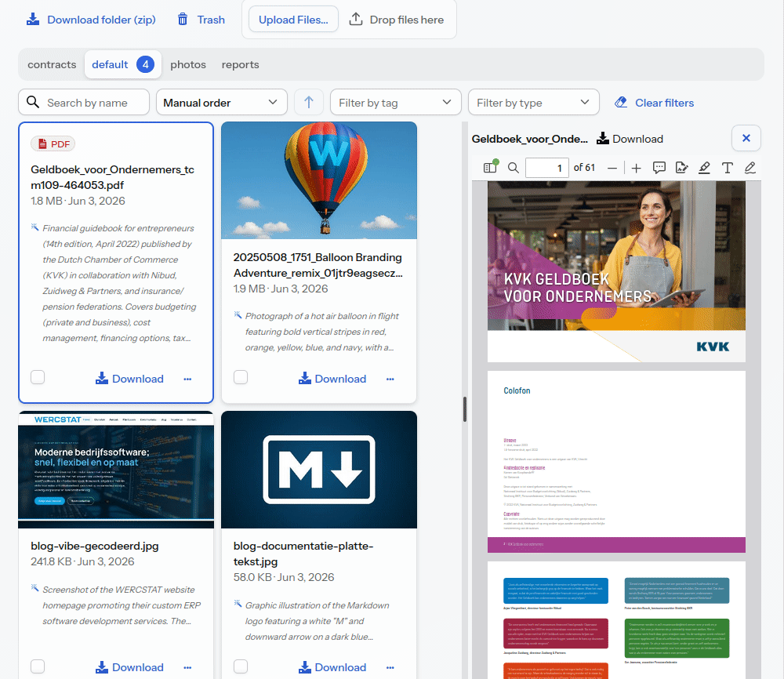Image resolution: width=784 pixels, height=679 pixels.
Task: Open the Markdown logo thumbnail
Action: (319, 470)
